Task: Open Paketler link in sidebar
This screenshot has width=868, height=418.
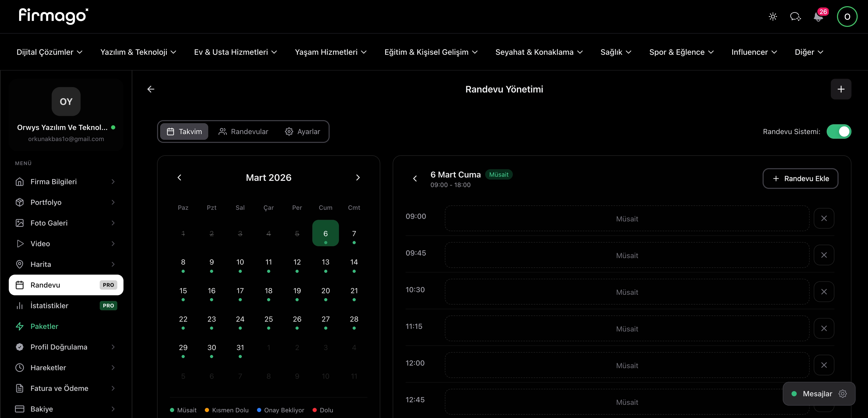Action: point(44,326)
